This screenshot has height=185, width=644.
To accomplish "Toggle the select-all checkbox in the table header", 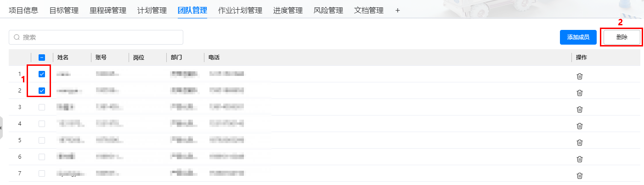I will [x=42, y=58].
